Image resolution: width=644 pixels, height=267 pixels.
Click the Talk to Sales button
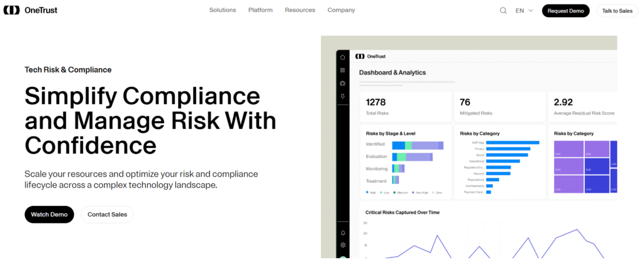tap(618, 11)
